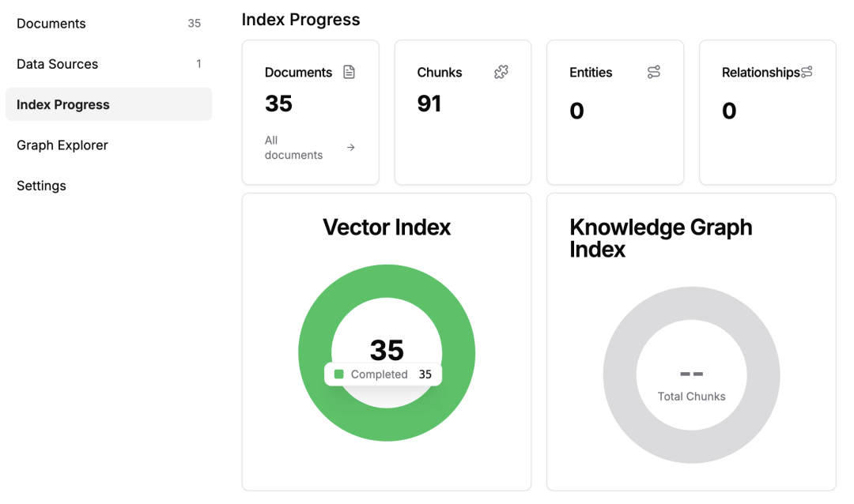
Task: Click the Chunks count of 91
Action: [x=429, y=103]
